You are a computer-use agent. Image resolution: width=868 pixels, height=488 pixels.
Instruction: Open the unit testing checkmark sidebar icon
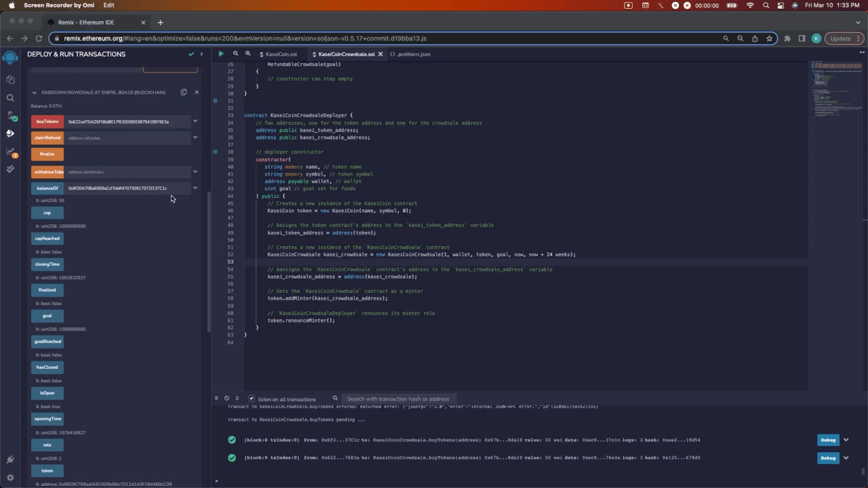pos(10,169)
